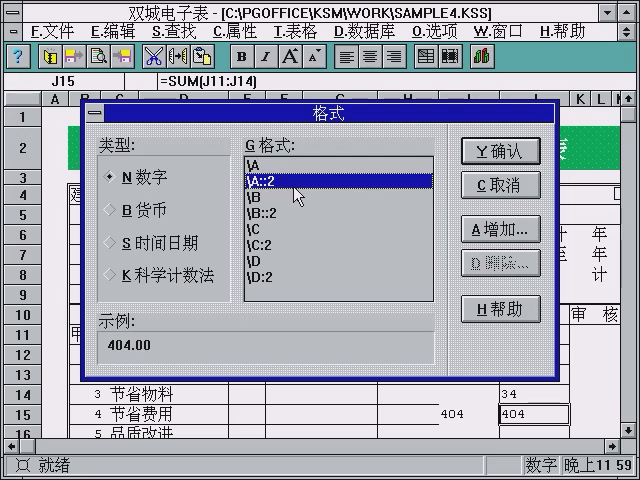Click the paste clipboard icon
This screenshot has width=640, height=480.
click(x=202, y=56)
